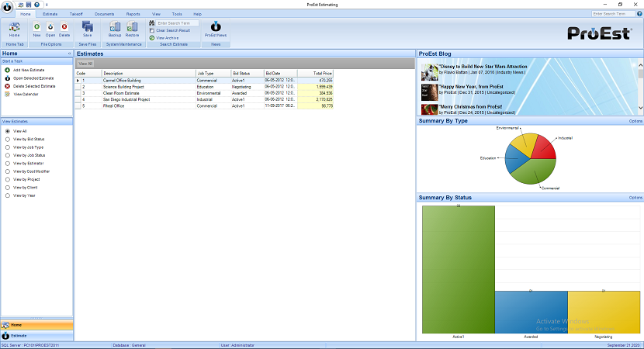This screenshot has height=349, width=644.
Task: Select View by Job Type radio button
Action: tap(8, 147)
